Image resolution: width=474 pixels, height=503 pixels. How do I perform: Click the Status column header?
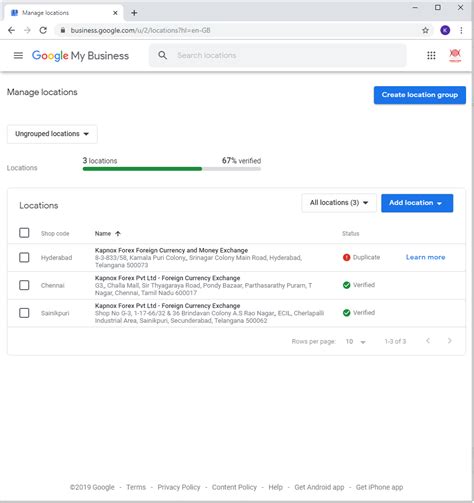(351, 234)
